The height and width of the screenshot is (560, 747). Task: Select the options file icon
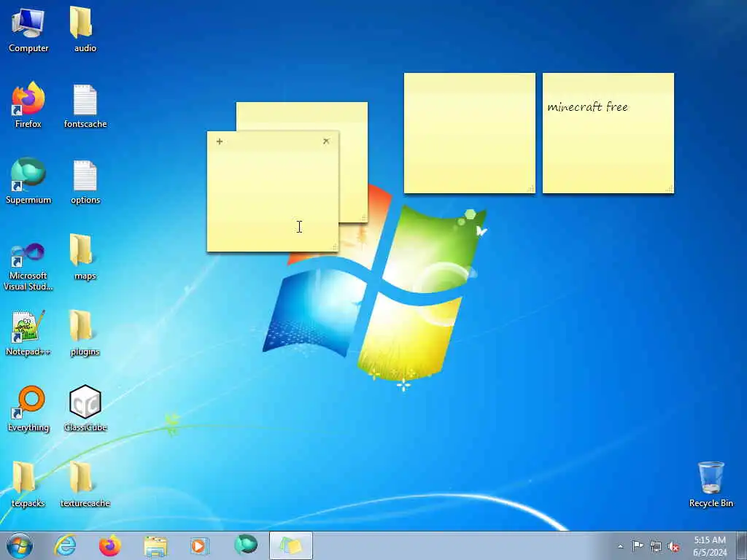pyautogui.click(x=85, y=182)
